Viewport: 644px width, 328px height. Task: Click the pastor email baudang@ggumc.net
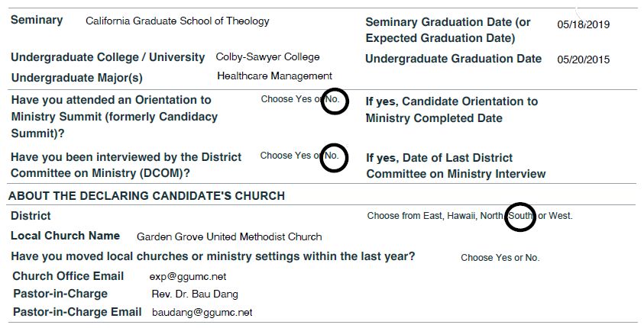[202, 313]
